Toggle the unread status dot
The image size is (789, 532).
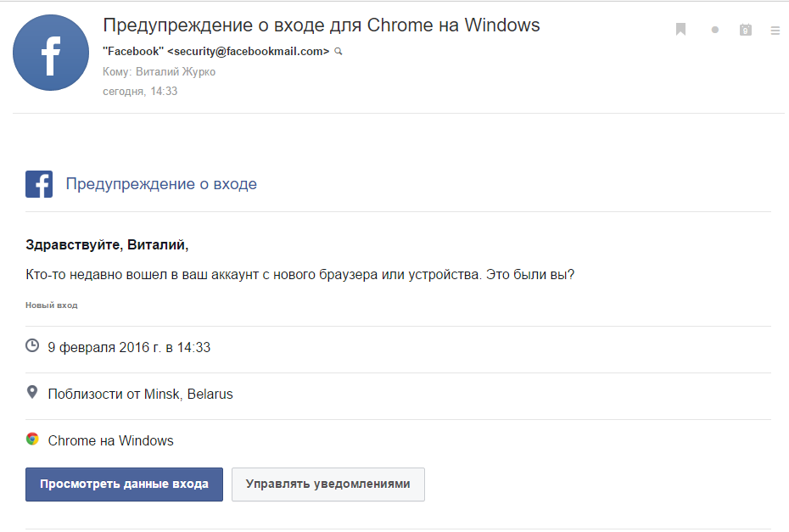[x=714, y=30]
